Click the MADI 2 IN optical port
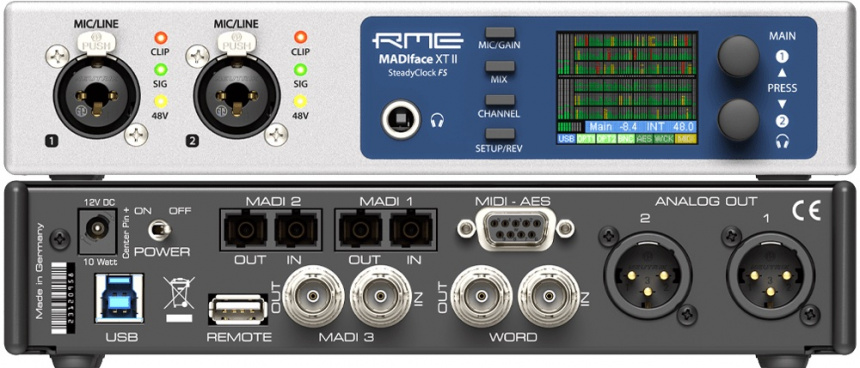The image size is (860, 368). [298, 230]
